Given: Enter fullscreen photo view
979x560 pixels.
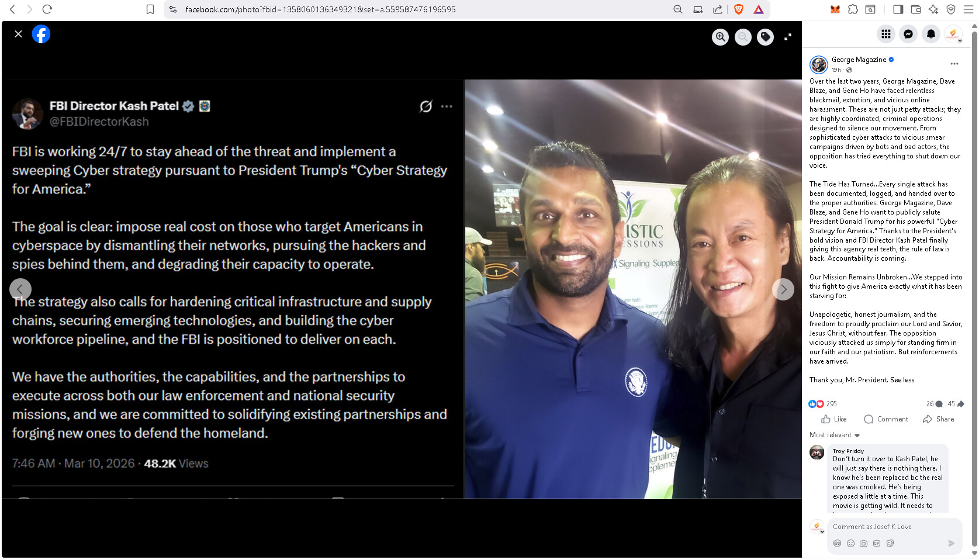Looking at the screenshot, I should pos(788,37).
